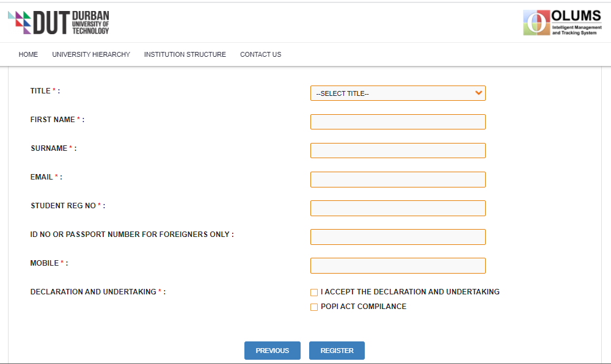Click the POPI Act Compilance label text
This screenshot has width=611, height=364.
[364, 307]
